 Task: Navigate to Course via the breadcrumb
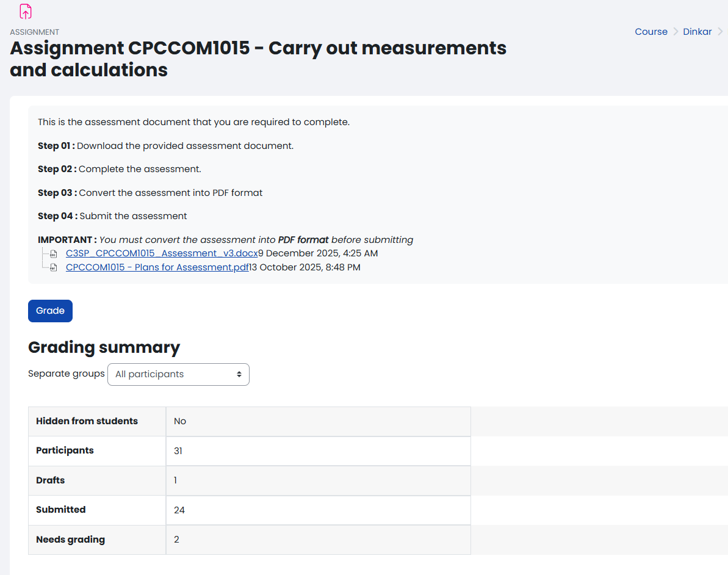(651, 31)
